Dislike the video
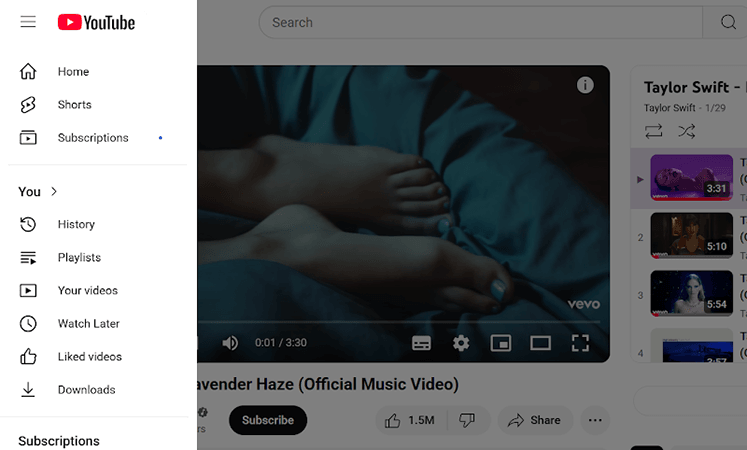This screenshot has height=450, width=747. 467,420
